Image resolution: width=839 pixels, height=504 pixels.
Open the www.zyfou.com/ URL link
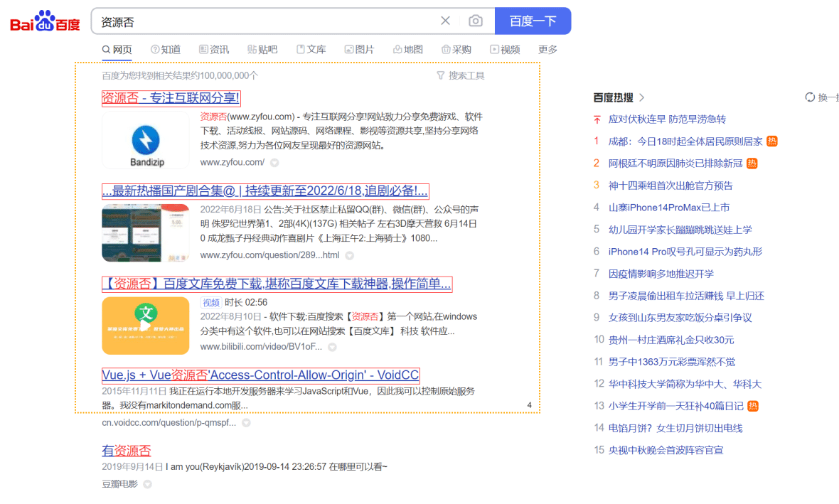[233, 162]
